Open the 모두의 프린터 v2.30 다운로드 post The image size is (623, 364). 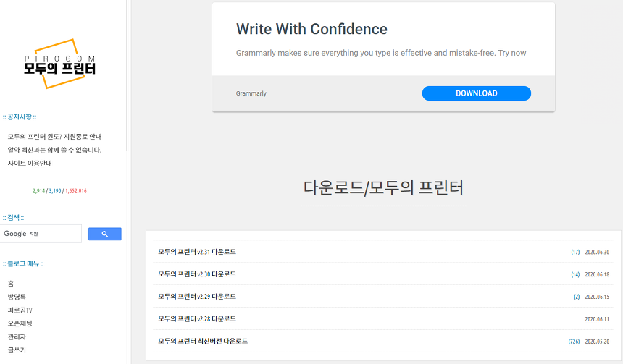coord(197,274)
